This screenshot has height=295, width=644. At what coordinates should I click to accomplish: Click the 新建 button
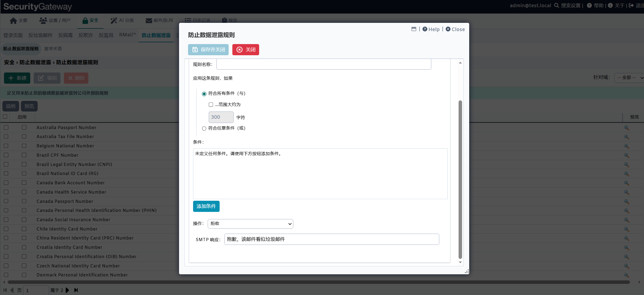coord(17,78)
